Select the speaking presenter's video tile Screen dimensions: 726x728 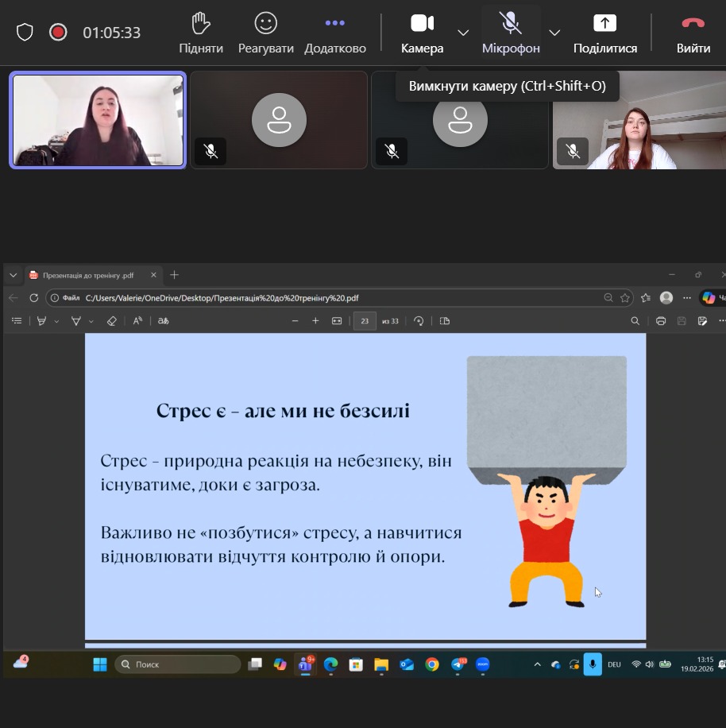98,120
